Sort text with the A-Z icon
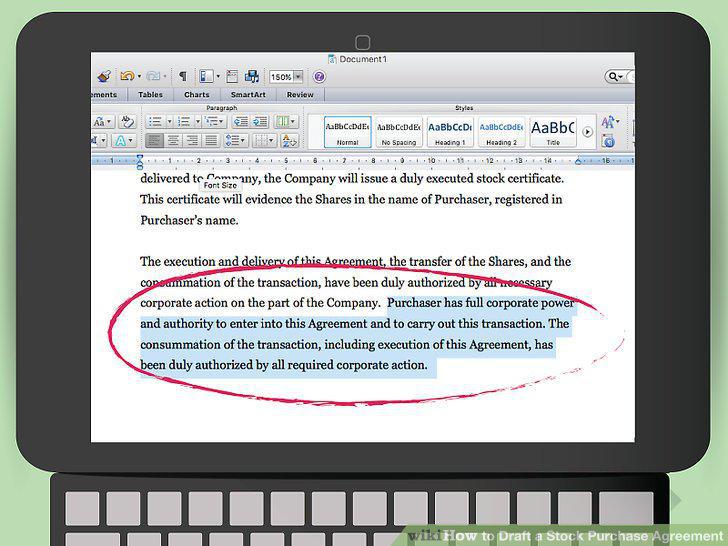Screen dimensions: 728x546 [290, 140]
